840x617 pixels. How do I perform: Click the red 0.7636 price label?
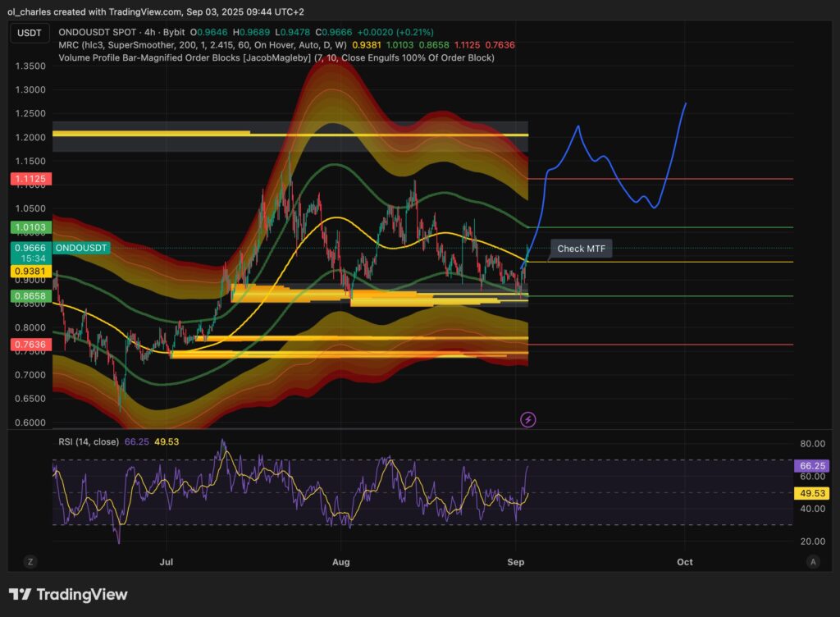[x=30, y=345]
